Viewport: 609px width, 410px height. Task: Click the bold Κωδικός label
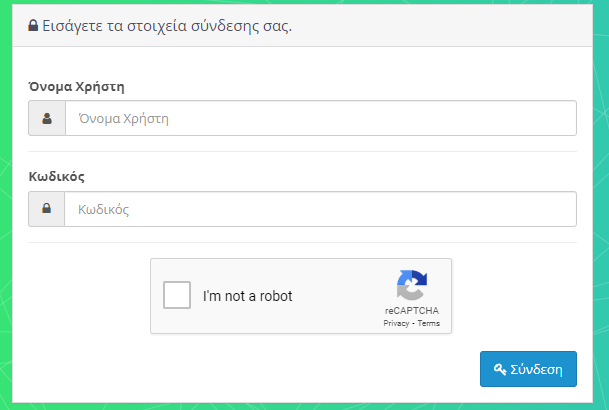pyautogui.click(x=57, y=177)
